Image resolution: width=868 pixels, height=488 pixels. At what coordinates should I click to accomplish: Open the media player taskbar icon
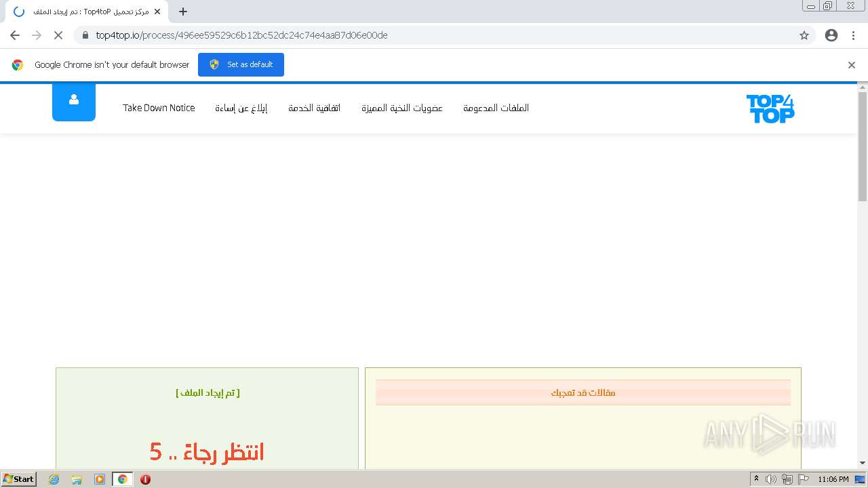tap(100, 479)
